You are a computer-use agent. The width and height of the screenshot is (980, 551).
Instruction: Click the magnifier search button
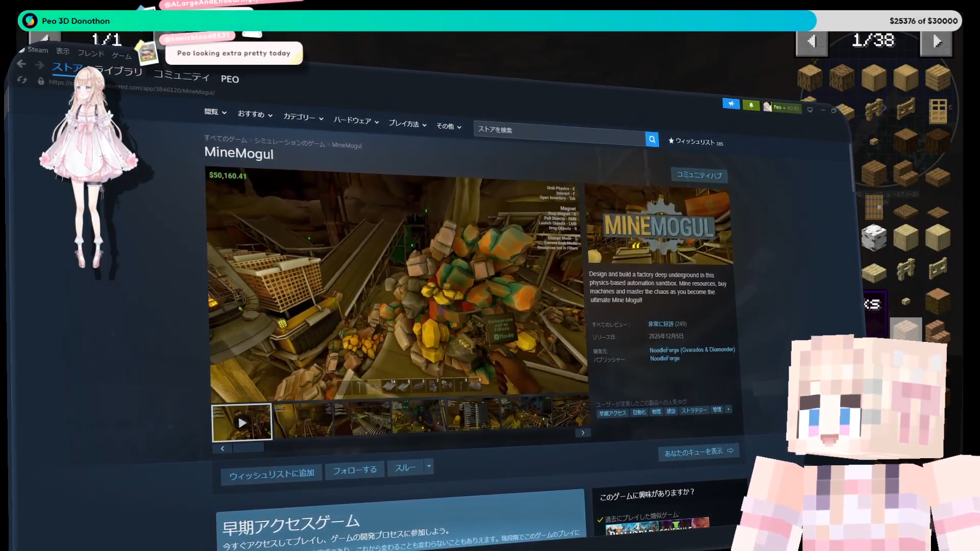[x=652, y=139]
